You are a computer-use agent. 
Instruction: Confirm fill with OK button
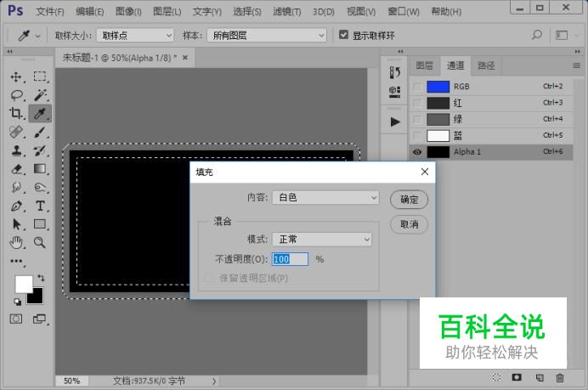pos(409,200)
